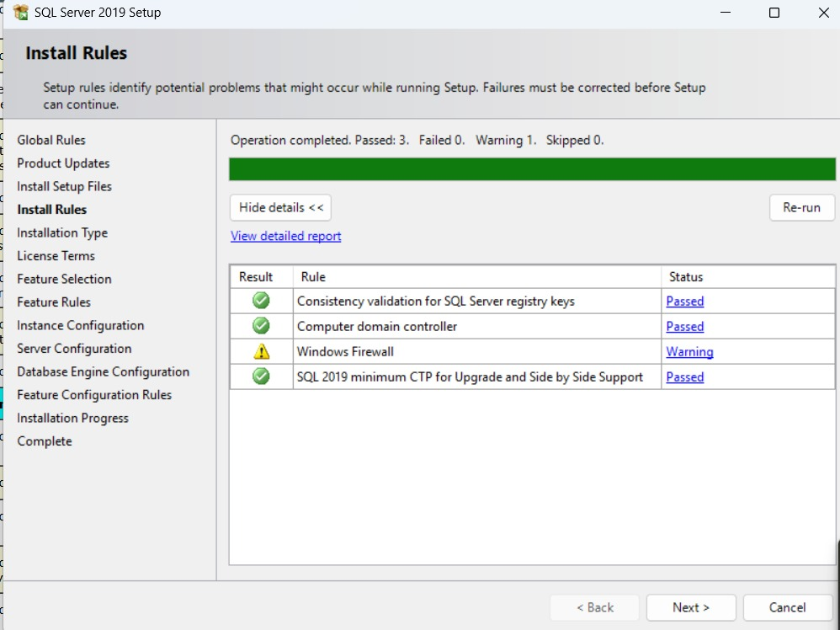Maximize the SQL Server 2019 Setup window

774,13
